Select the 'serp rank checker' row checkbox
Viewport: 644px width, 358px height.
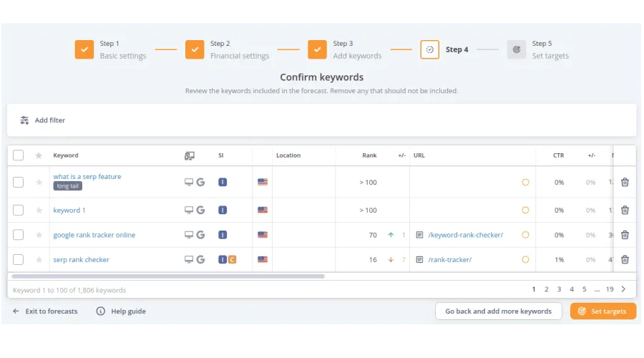pyautogui.click(x=19, y=260)
